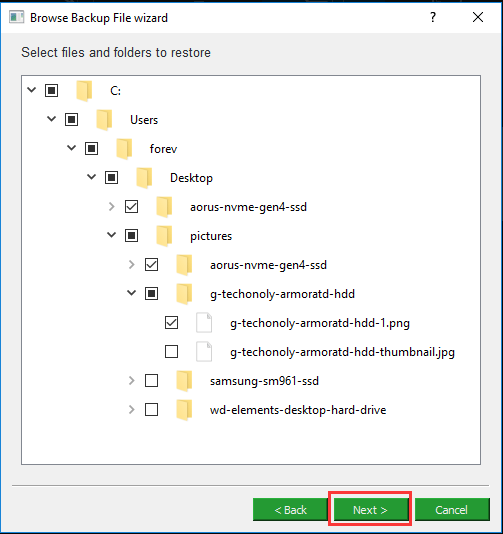This screenshot has width=503, height=534.
Task: Select the samsung-sm961-ssd label
Action: tap(264, 381)
